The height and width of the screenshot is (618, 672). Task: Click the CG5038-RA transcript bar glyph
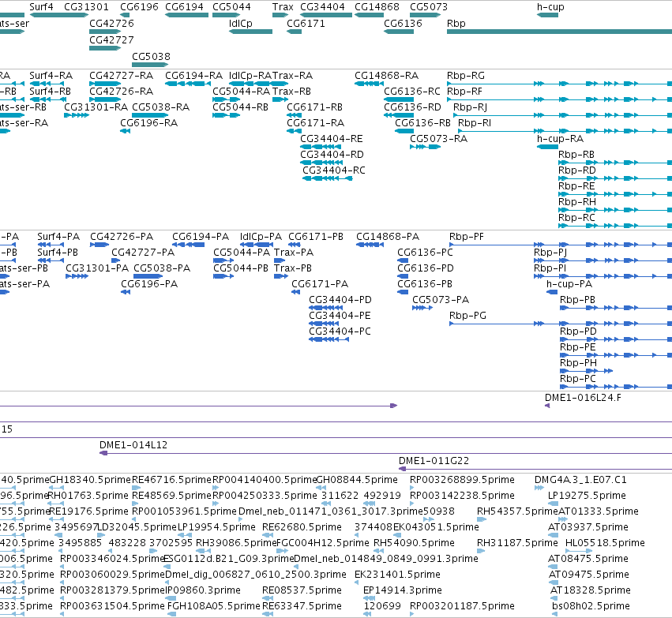coord(150,115)
